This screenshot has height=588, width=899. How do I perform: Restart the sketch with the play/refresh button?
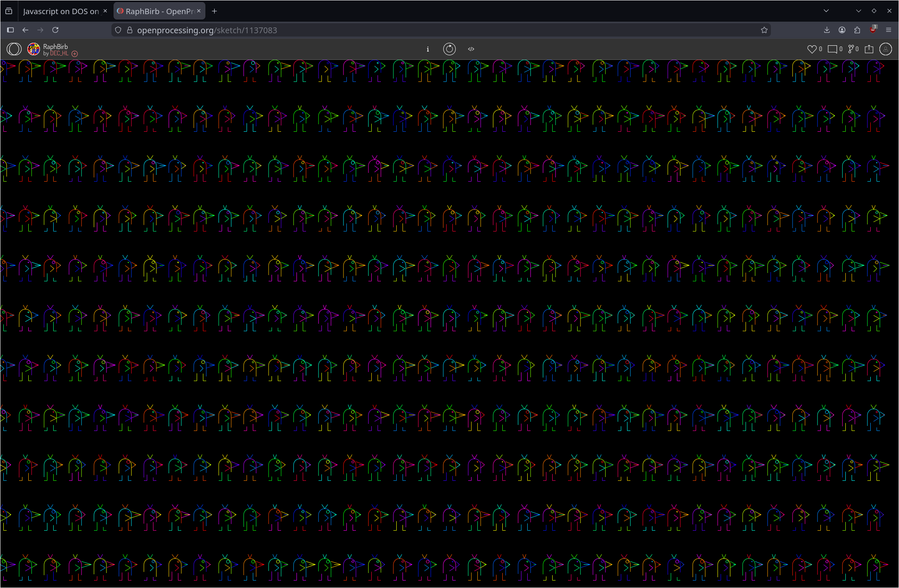click(449, 49)
